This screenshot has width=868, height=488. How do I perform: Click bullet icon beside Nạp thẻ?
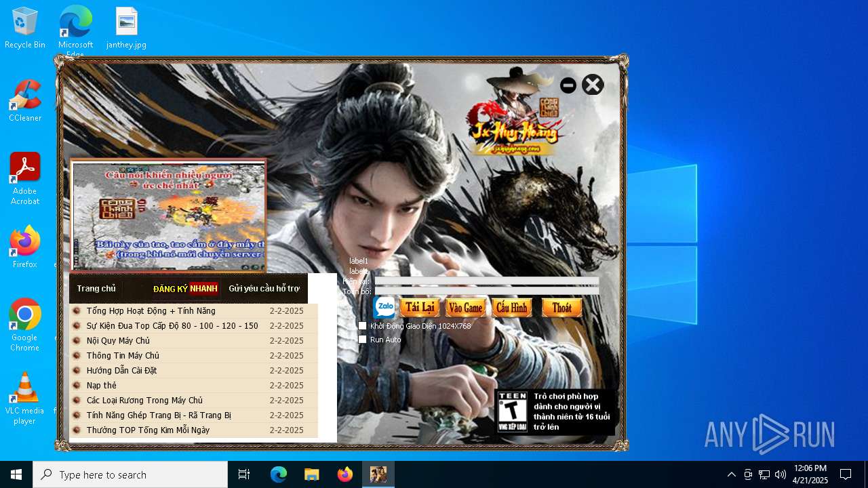[77, 386]
